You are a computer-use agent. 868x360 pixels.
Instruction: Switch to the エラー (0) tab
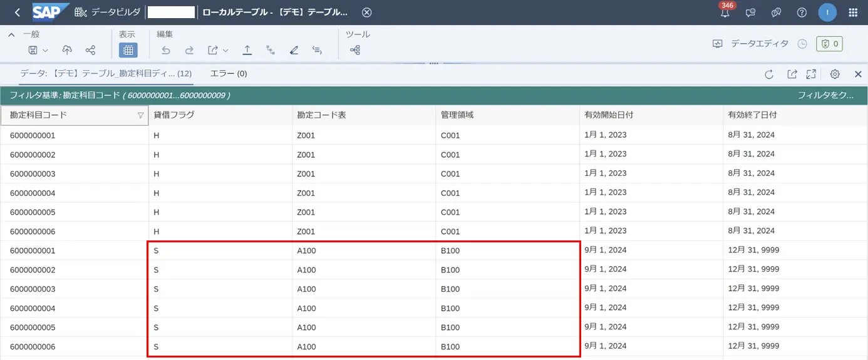[x=229, y=73]
